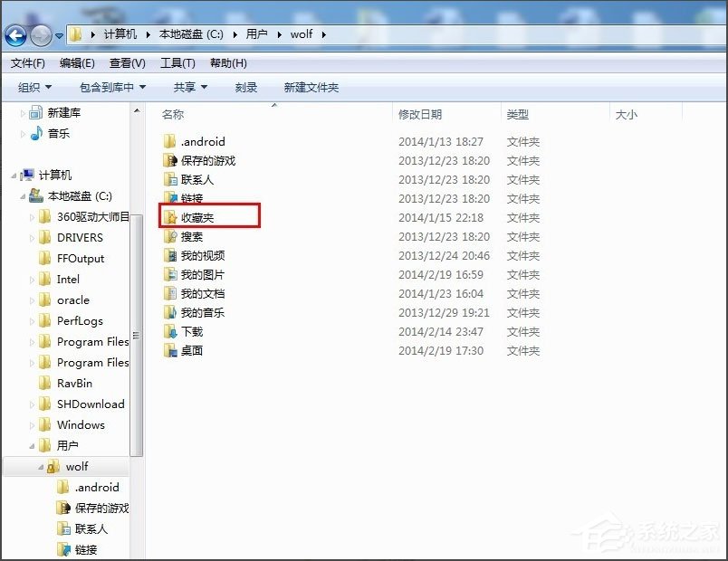This screenshot has height=561, width=728.
Task: Open the 保存的游戏 folder
Action: 200,160
